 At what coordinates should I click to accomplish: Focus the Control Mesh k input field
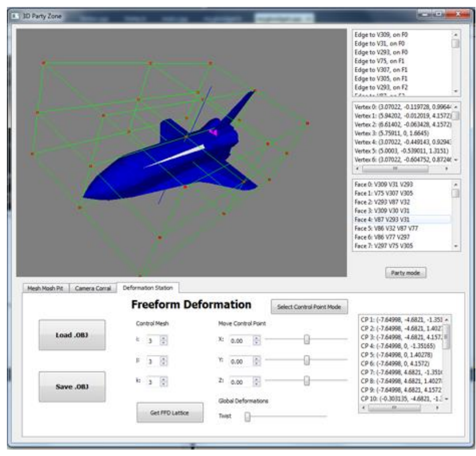pos(154,382)
